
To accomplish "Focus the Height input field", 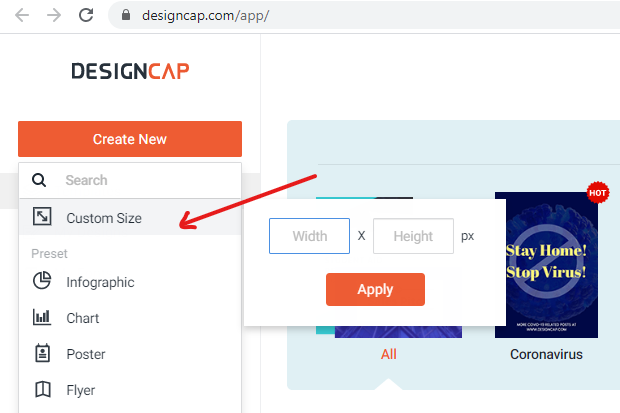I will point(413,236).
